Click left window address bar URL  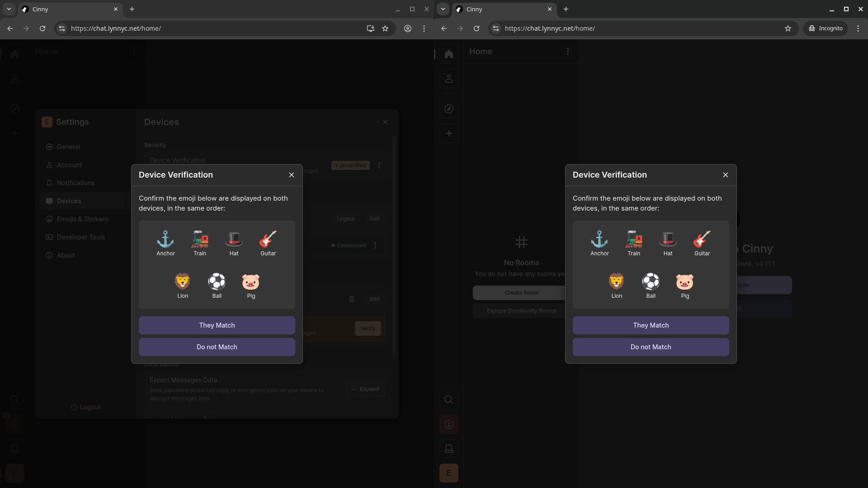coord(116,28)
